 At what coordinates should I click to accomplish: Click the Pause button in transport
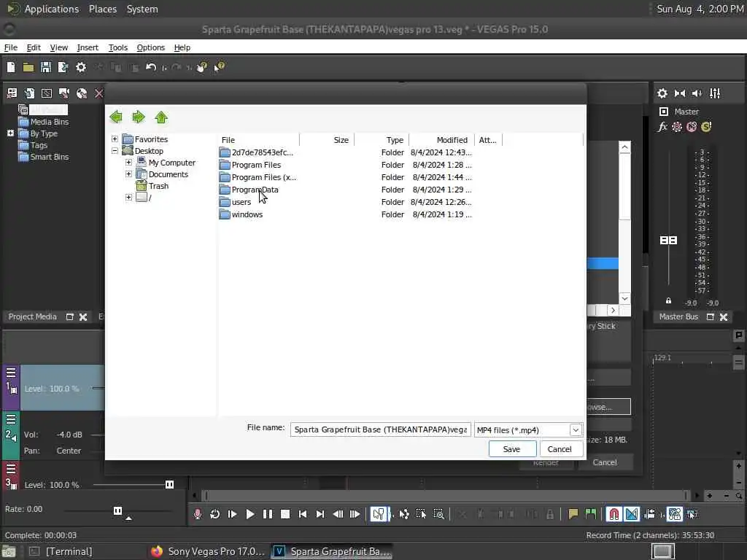pyautogui.click(x=268, y=514)
